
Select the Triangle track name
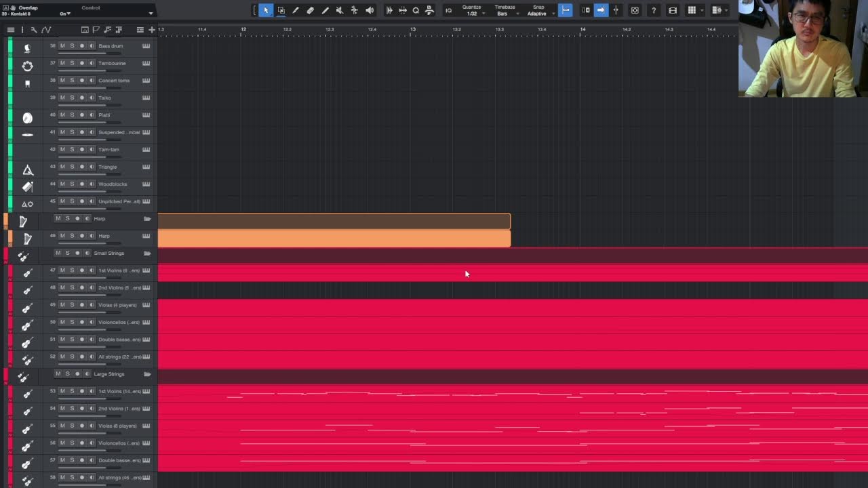pyautogui.click(x=107, y=167)
